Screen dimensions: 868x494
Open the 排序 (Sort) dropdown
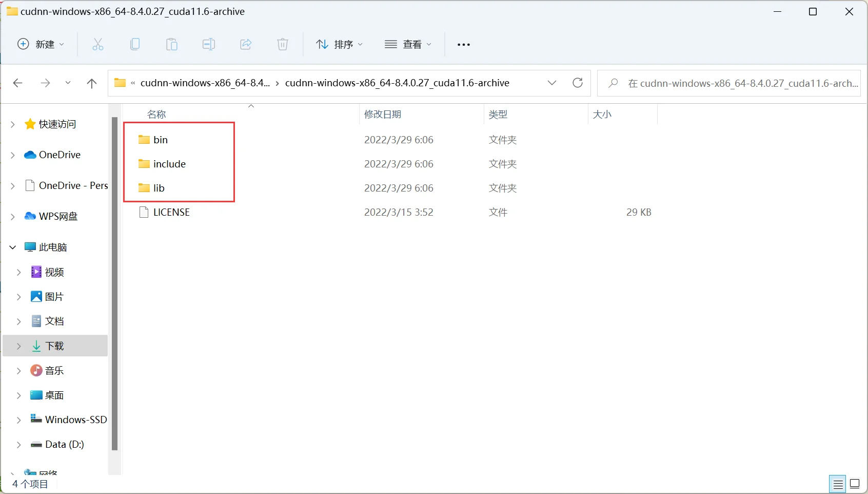[x=339, y=45]
